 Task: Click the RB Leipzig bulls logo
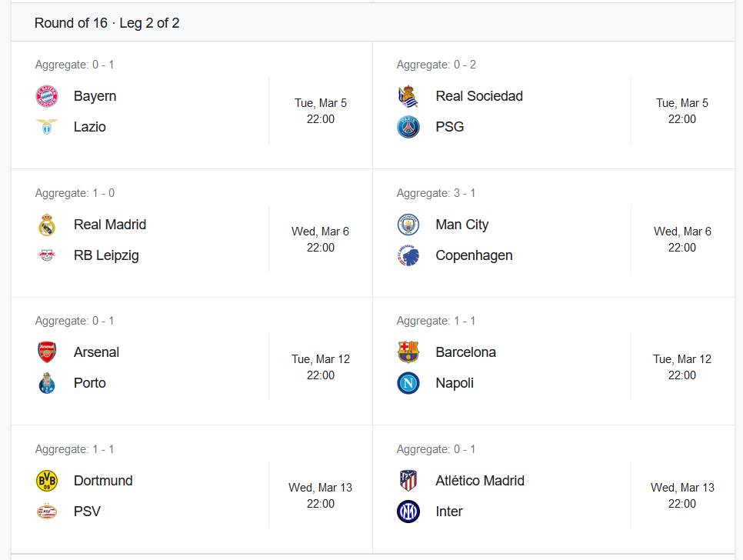tap(47, 255)
